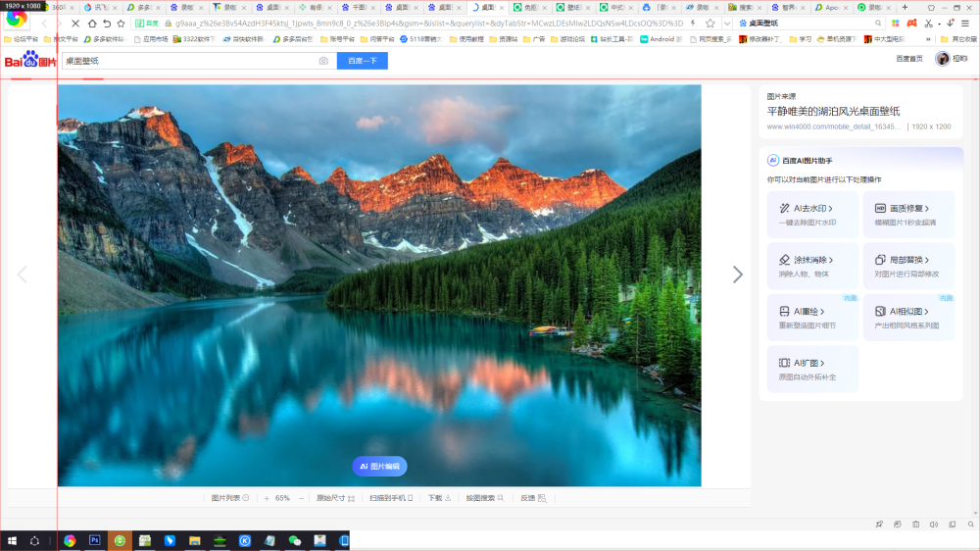Click the user avatar at top right
Screen dimensions: 980x551
tap(943, 59)
